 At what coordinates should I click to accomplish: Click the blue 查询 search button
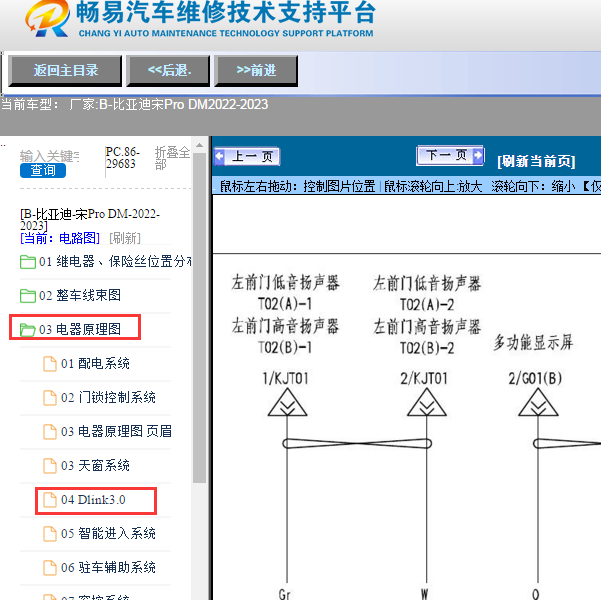[43, 170]
